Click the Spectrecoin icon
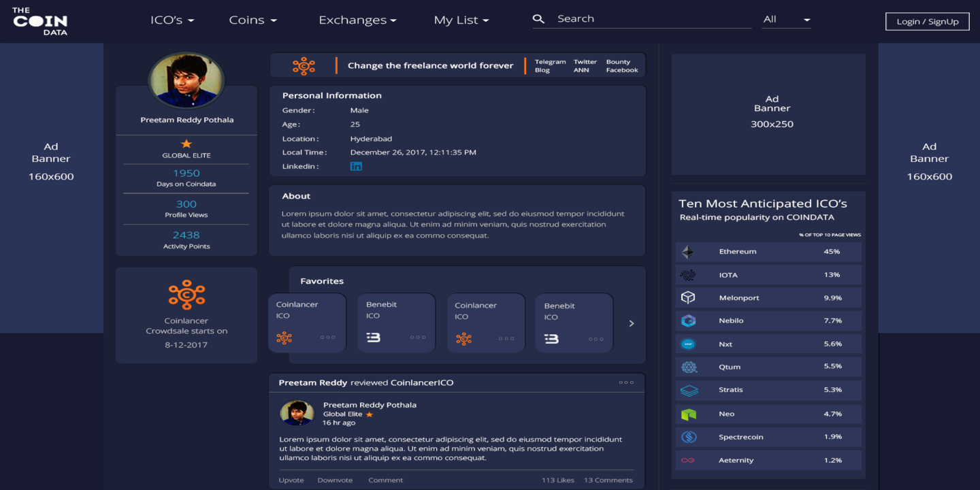This screenshot has height=490, width=980. click(689, 437)
